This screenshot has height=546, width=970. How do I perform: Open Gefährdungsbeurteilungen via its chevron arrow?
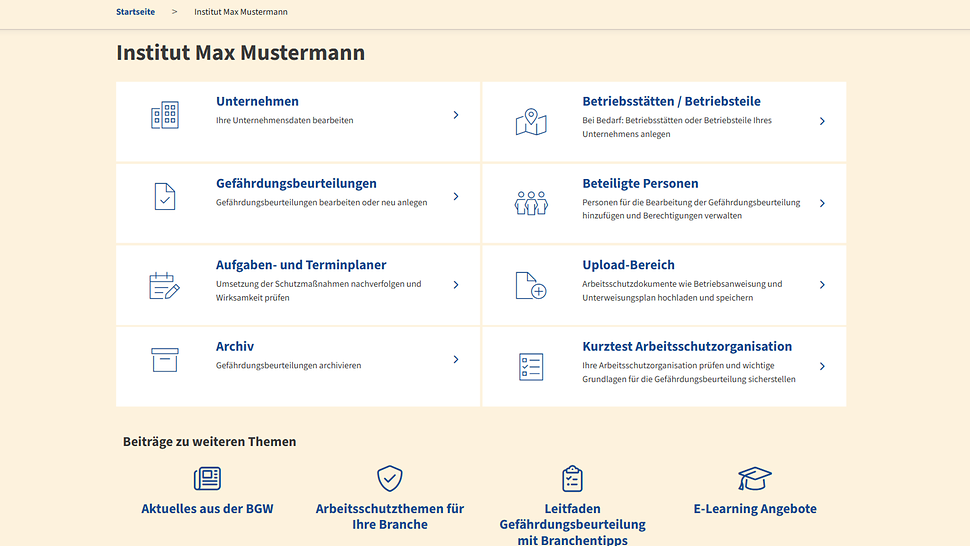(x=456, y=197)
